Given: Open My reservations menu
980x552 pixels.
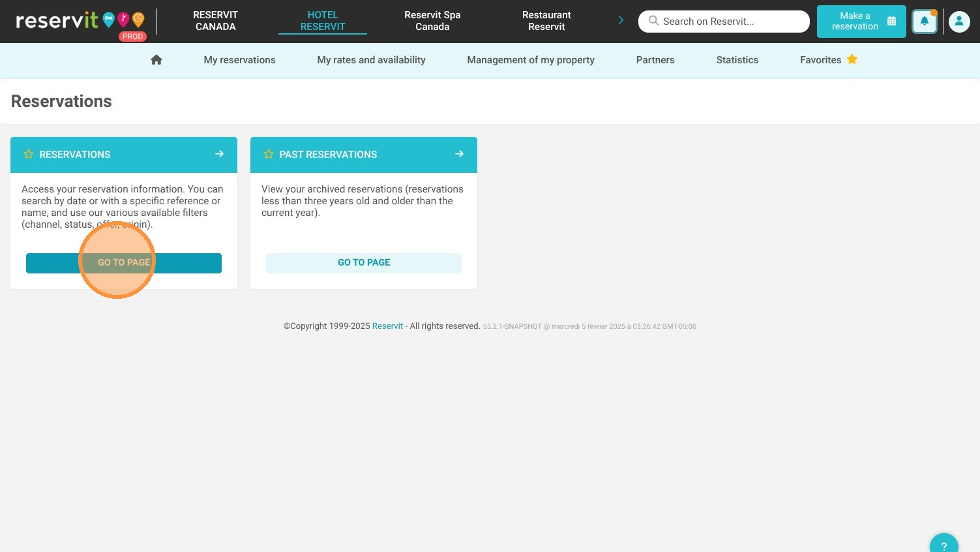Looking at the screenshot, I should coord(239,60).
